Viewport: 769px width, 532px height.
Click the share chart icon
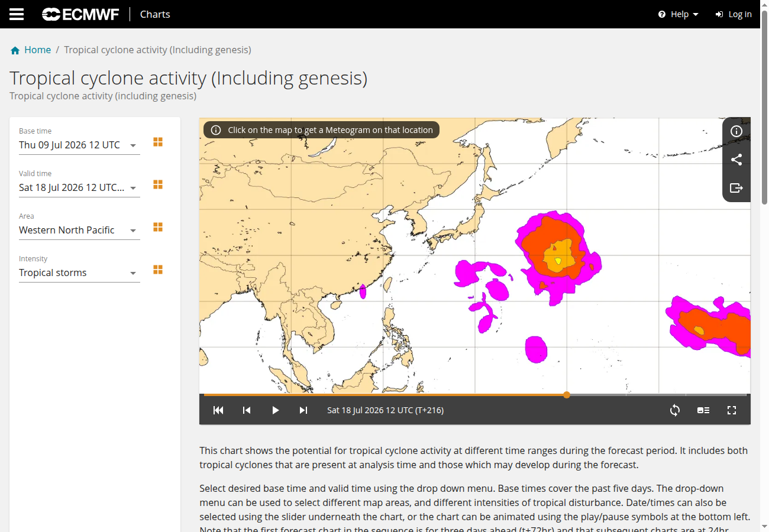[736, 160]
